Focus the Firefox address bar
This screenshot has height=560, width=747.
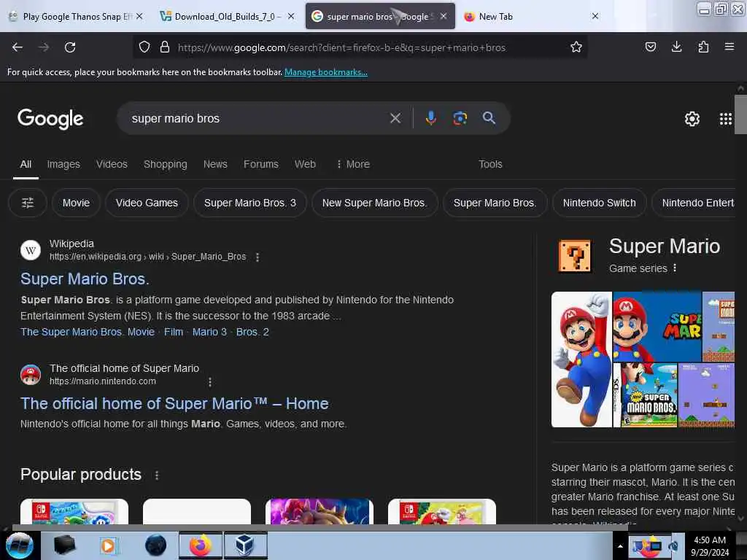tap(360, 47)
